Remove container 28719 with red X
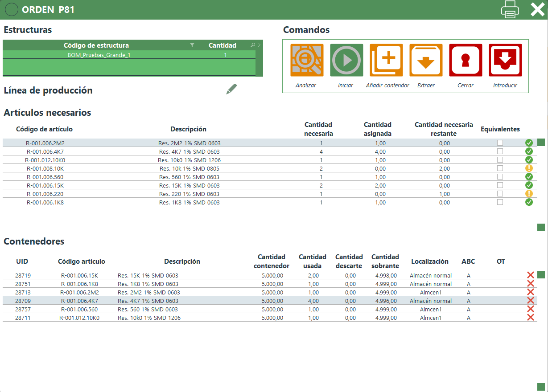548x392 pixels. (530, 275)
